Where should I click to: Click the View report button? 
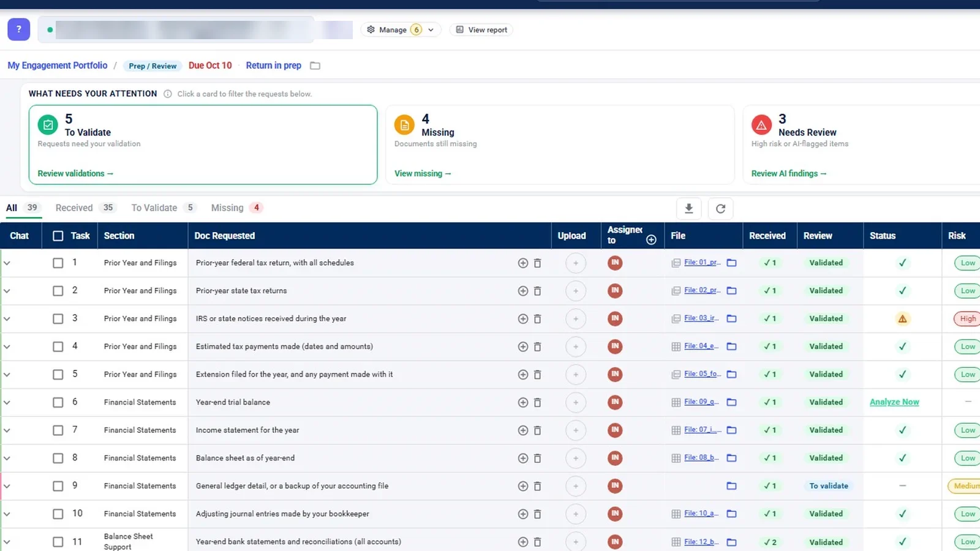point(481,30)
